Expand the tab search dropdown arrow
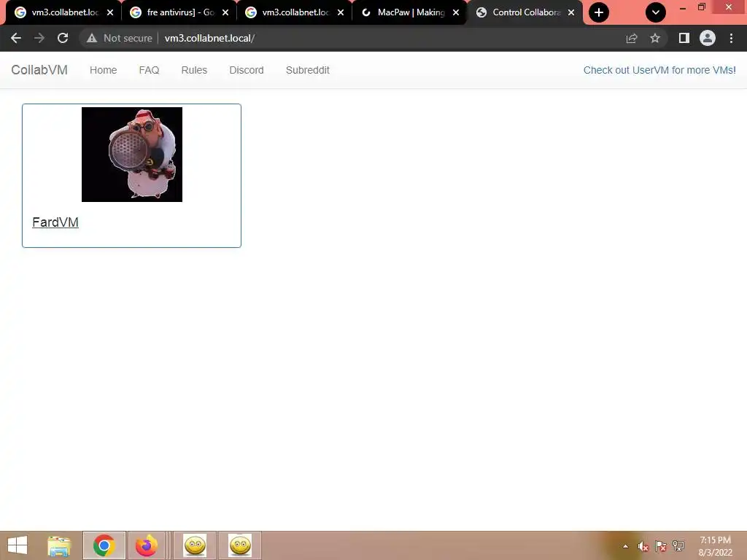Viewport: 747px width, 560px height. point(656,12)
